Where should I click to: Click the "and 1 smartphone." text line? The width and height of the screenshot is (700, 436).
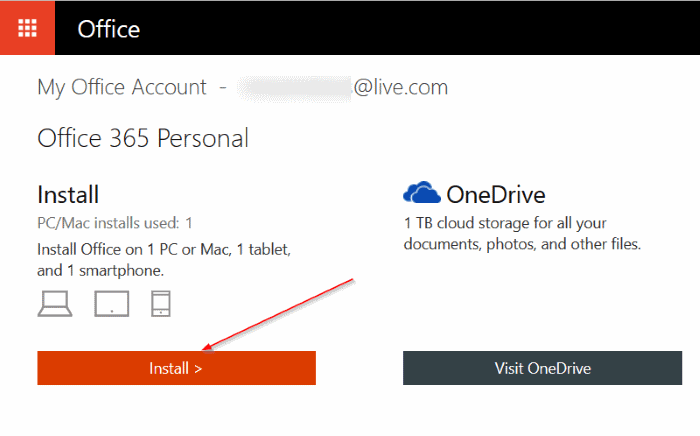[x=100, y=270]
